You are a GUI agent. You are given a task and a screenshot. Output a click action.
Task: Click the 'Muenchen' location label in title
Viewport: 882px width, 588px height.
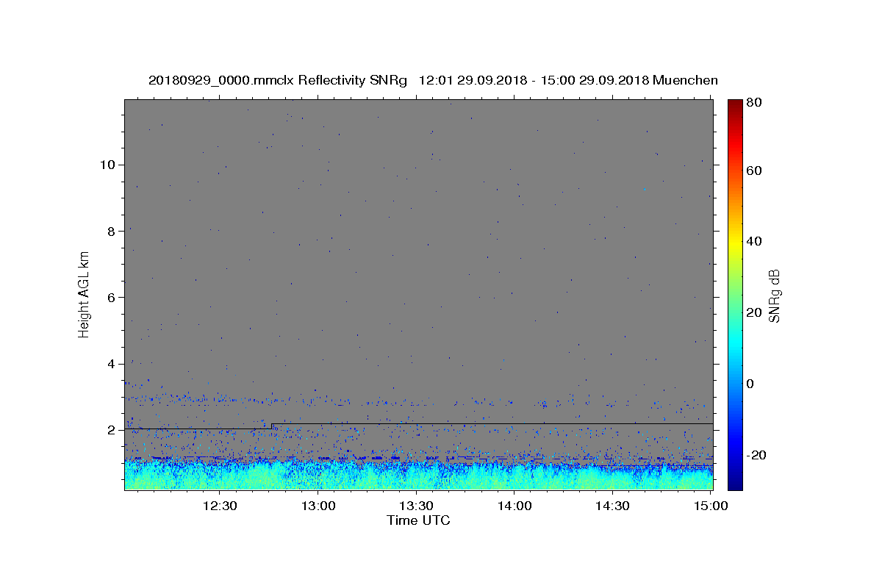pyautogui.click(x=685, y=80)
